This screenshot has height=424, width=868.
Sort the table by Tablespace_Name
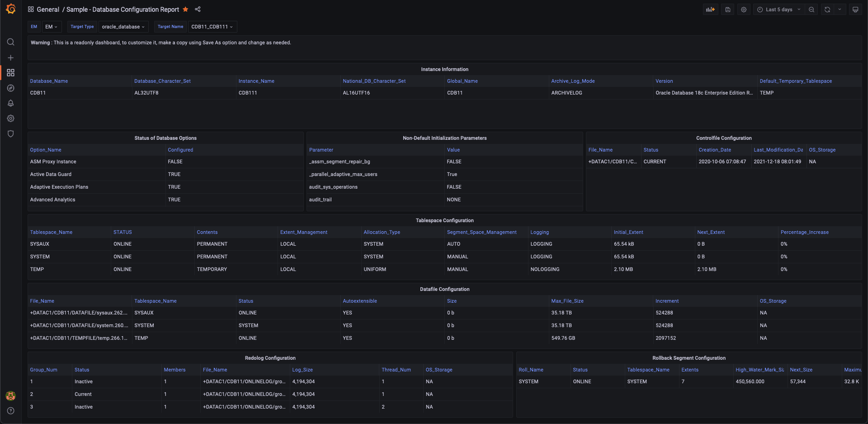[51, 232]
